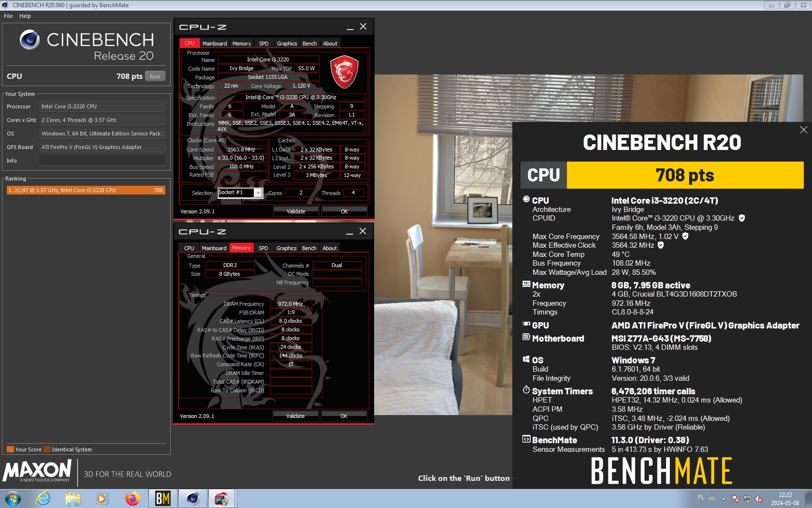Run the Cinebench CPU test

155,76
